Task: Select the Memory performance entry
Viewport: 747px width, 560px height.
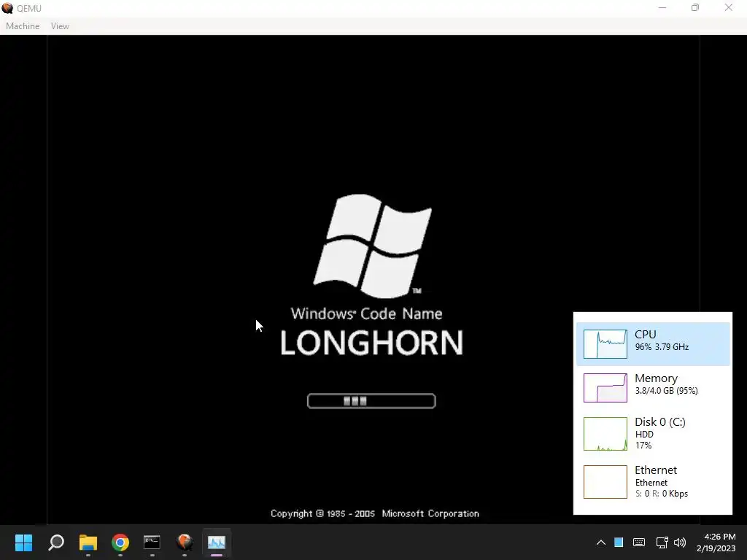Action: [653, 388]
